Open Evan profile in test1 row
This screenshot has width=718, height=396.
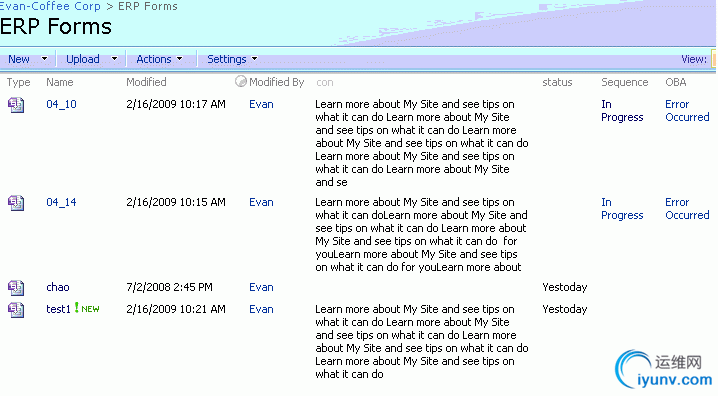click(261, 309)
